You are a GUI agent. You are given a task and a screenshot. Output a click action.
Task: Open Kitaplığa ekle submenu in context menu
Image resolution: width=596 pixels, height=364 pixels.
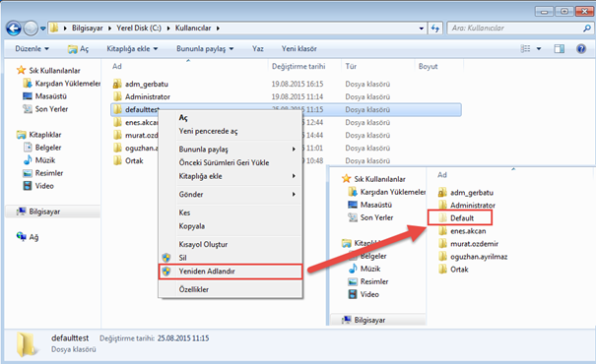(231, 176)
